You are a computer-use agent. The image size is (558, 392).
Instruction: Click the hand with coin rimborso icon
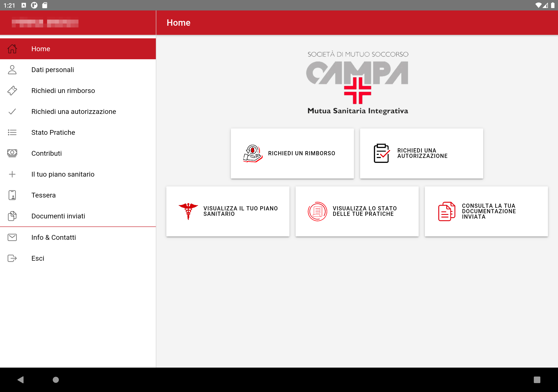pos(252,153)
